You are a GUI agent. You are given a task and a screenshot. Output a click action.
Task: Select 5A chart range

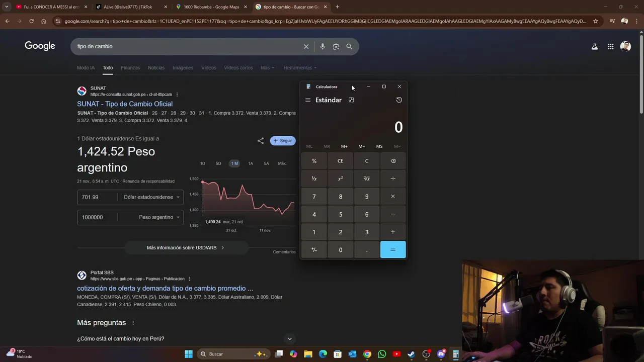click(266, 163)
